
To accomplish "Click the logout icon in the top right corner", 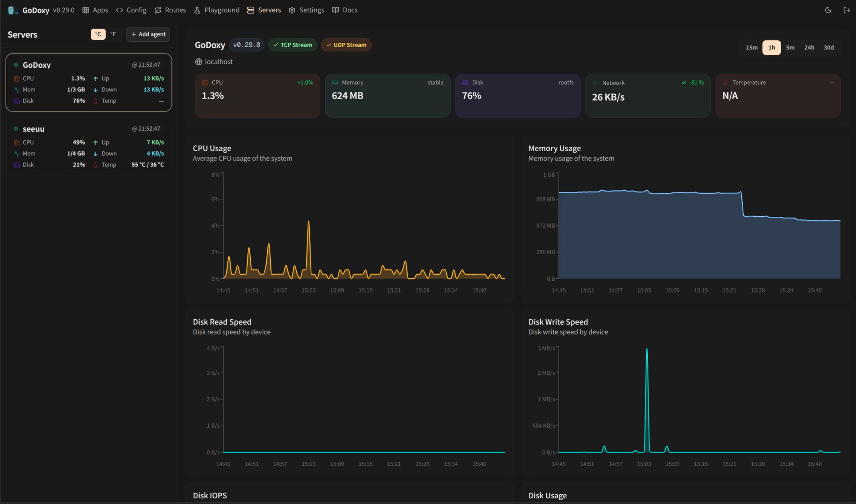I will pyautogui.click(x=847, y=10).
